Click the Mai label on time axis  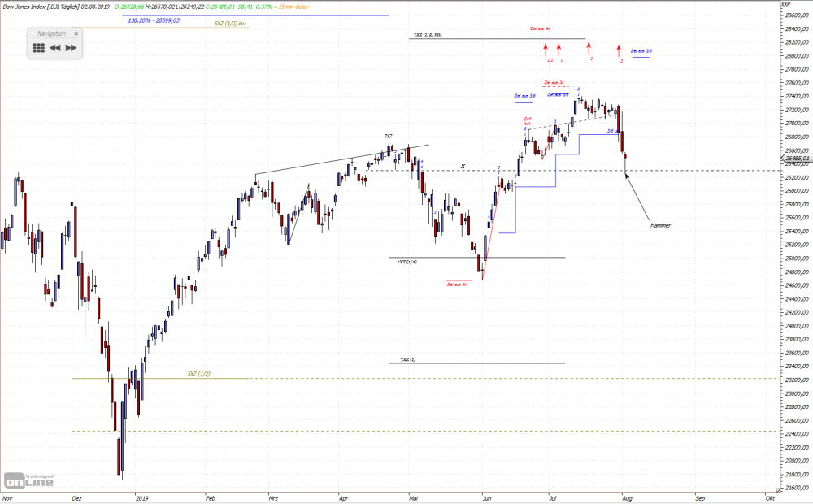(413, 498)
